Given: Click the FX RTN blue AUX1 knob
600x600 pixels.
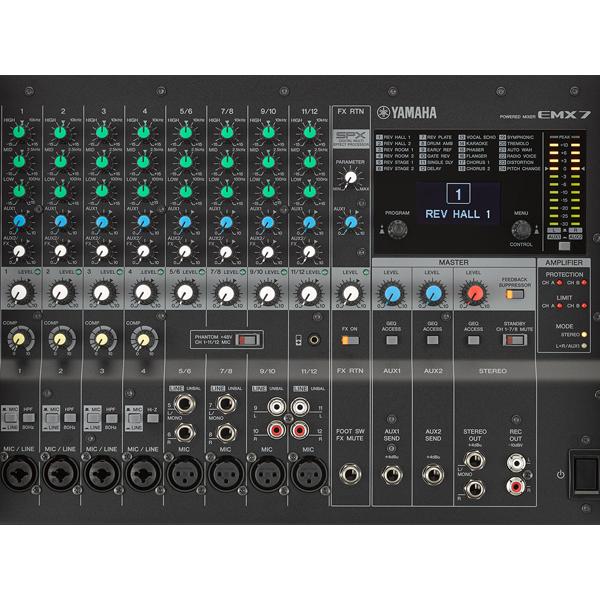Looking at the screenshot, I should pos(351,222).
